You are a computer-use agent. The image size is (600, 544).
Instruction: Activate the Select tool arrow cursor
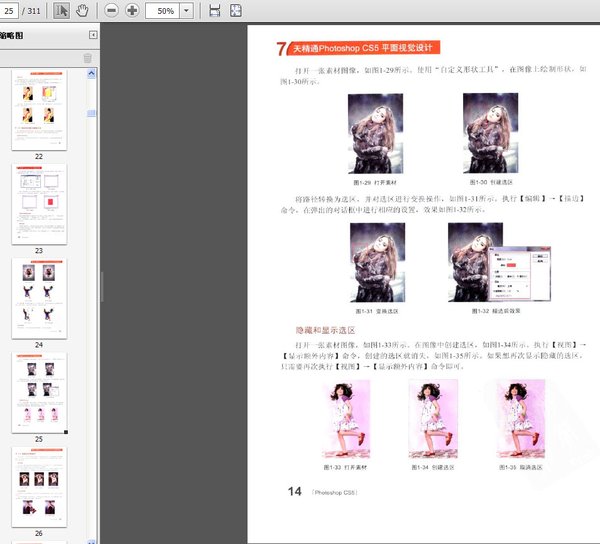[61, 10]
